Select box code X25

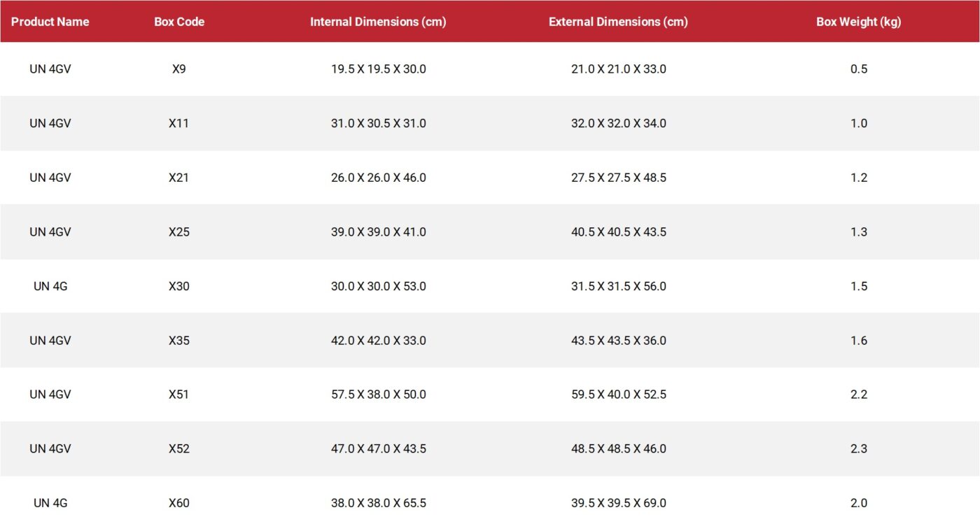[x=179, y=232]
